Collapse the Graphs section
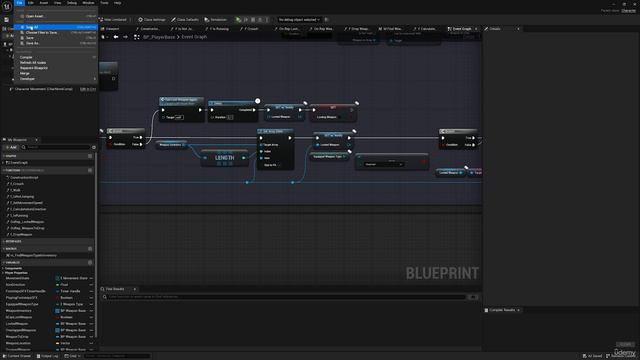The image size is (640, 360). [4, 156]
